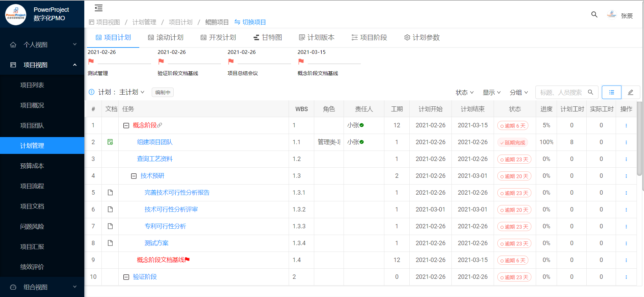Select the list view toggle button
This screenshot has width=644, height=297.
pos(611,92)
